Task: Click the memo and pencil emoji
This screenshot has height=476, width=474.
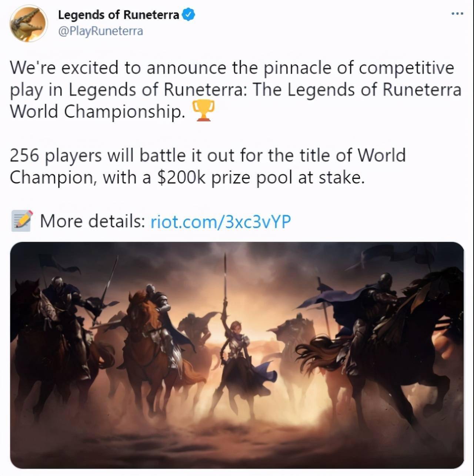Action: [x=22, y=221]
